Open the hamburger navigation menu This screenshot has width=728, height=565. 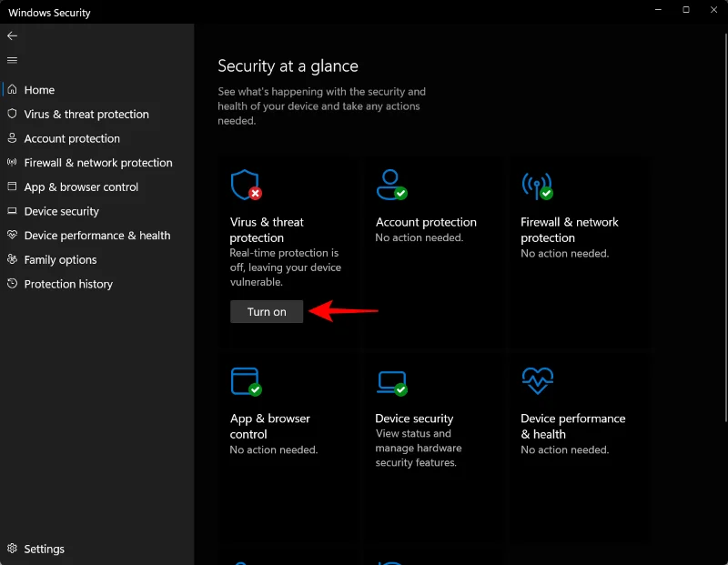tap(12, 59)
